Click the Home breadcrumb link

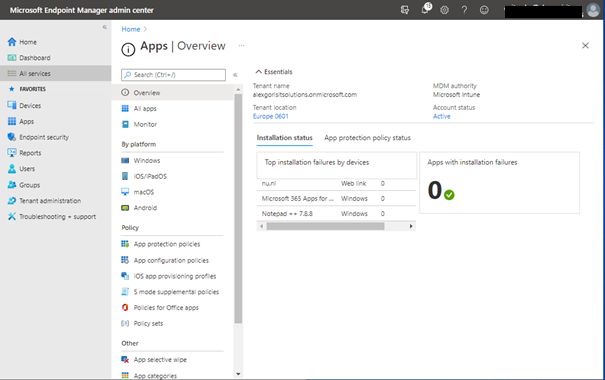point(131,29)
